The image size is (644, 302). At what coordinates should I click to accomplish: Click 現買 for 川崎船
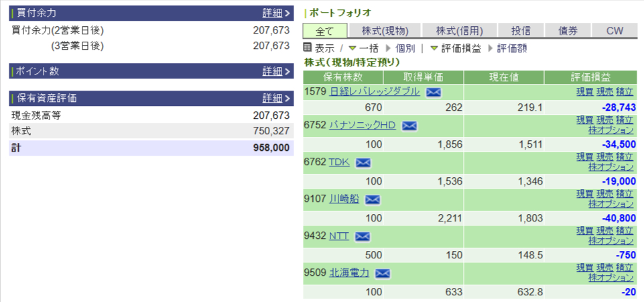pyautogui.click(x=585, y=194)
